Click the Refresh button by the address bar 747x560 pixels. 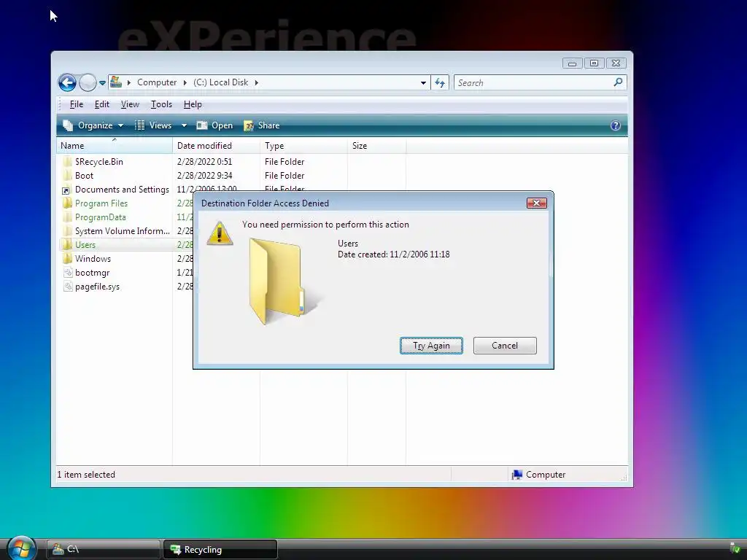point(440,83)
